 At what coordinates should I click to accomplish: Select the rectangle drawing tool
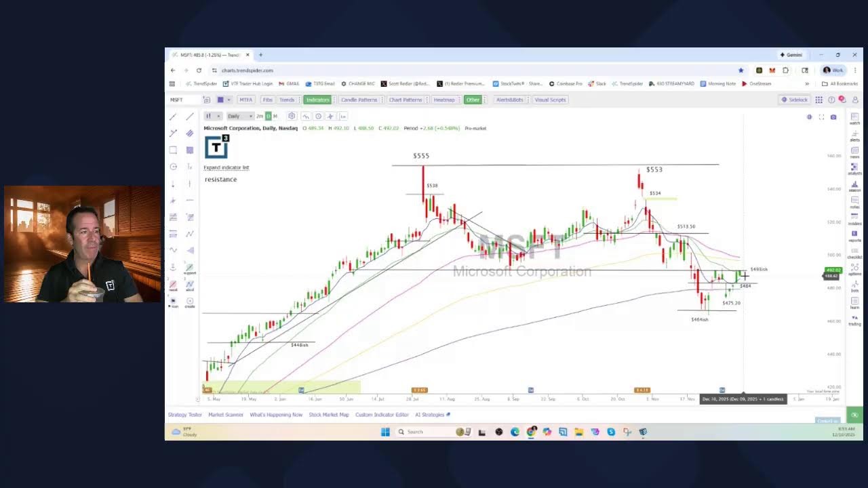[x=173, y=150]
